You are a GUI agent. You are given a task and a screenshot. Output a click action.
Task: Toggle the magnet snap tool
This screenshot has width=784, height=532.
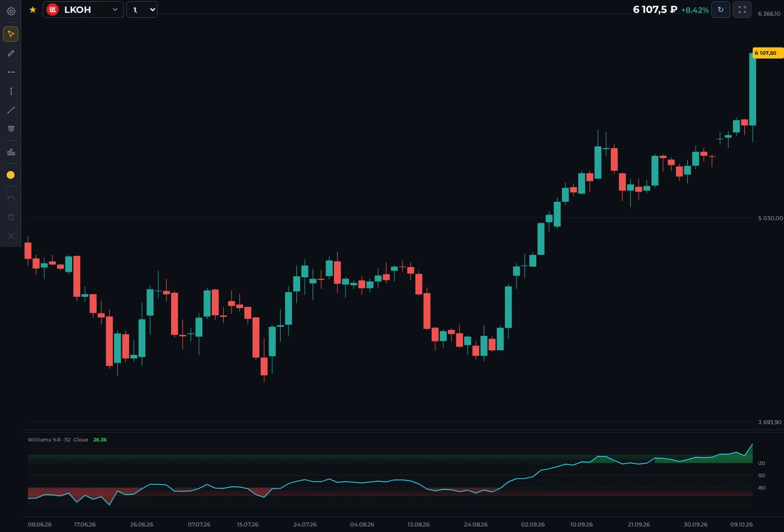tap(11, 129)
